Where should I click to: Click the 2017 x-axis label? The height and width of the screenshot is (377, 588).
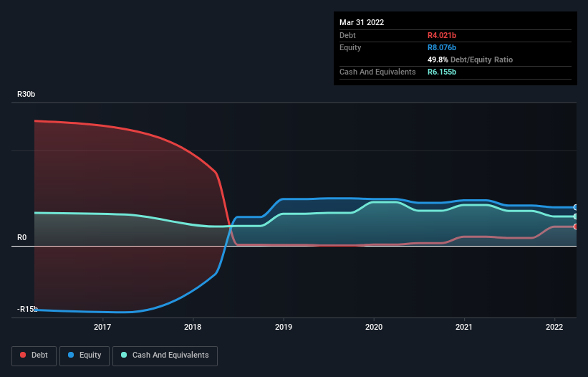(x=102, y=327)
